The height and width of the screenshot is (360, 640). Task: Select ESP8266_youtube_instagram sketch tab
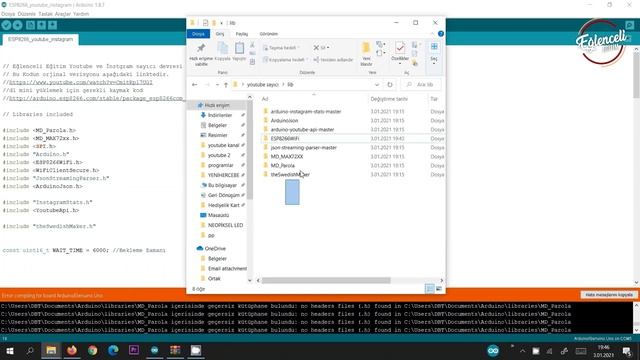pos(40,39)
